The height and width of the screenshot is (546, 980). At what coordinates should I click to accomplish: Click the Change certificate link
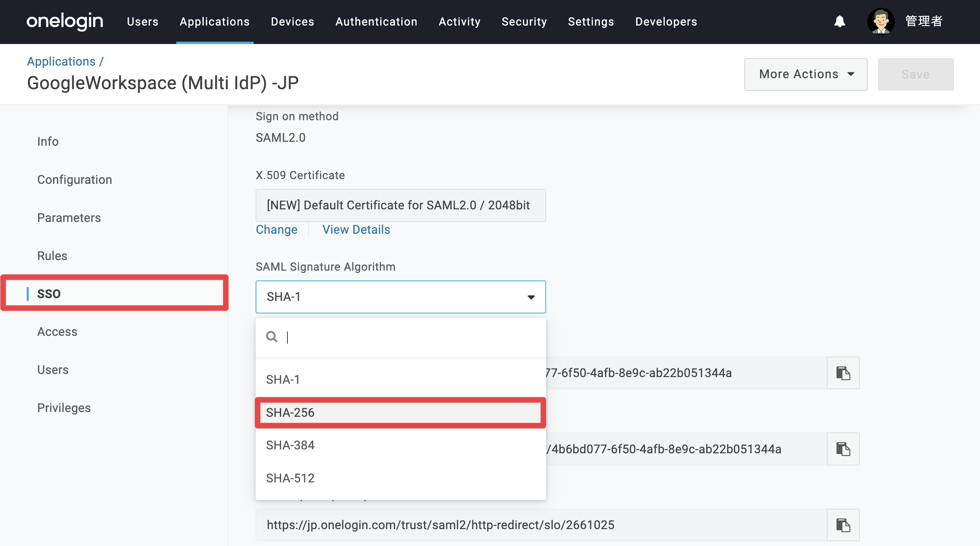276,229
